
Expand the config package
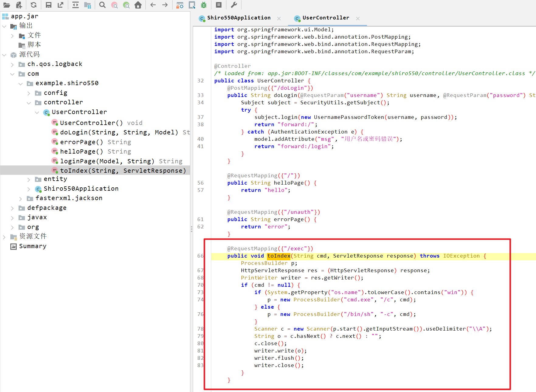pyautogui.click(x=29, y=93)
